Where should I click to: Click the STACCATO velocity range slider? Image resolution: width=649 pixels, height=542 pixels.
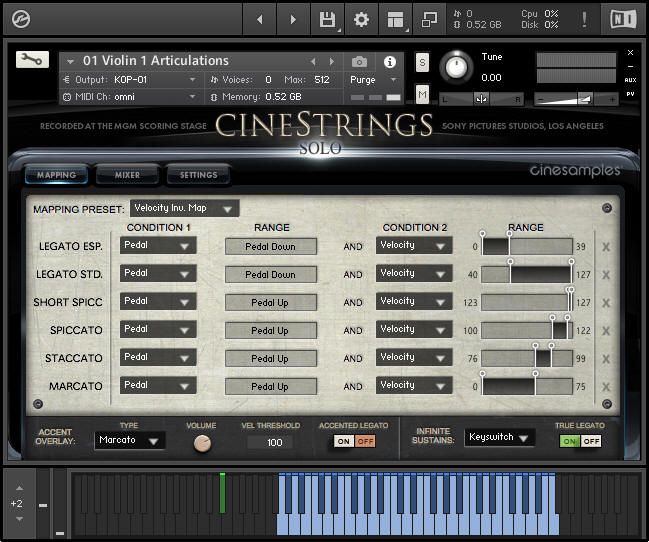(527, 359)
